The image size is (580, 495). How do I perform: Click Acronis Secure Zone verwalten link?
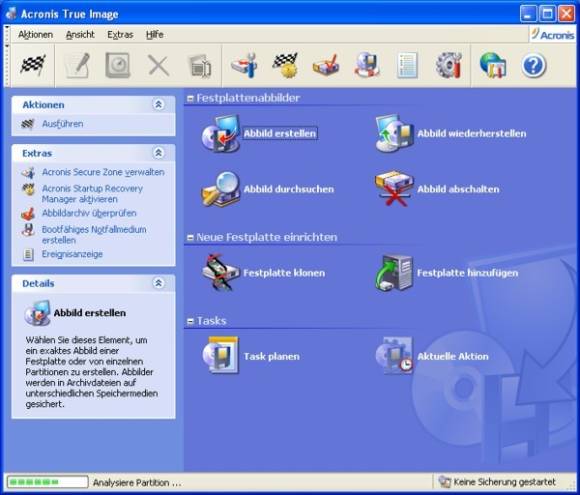(103, 172)
